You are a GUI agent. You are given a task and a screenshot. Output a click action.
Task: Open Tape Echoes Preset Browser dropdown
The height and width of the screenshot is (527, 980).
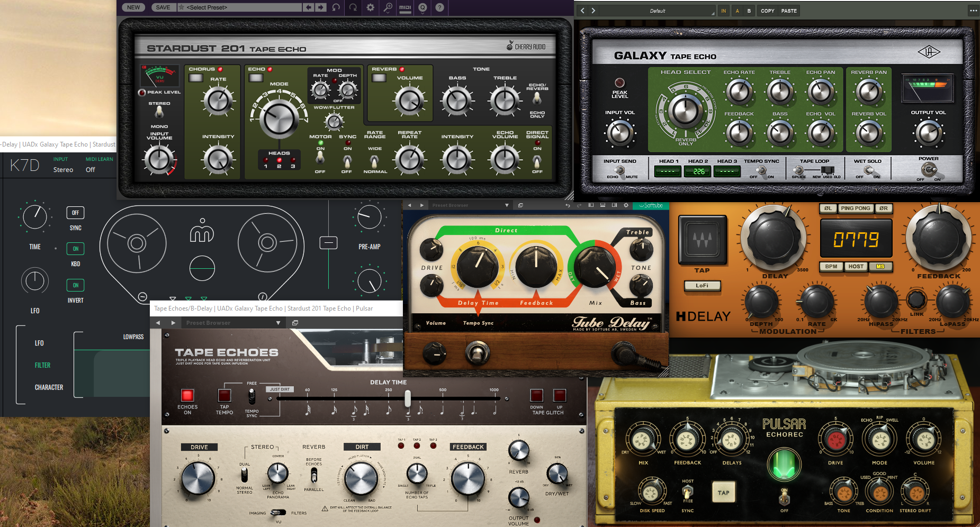(233, 323)
